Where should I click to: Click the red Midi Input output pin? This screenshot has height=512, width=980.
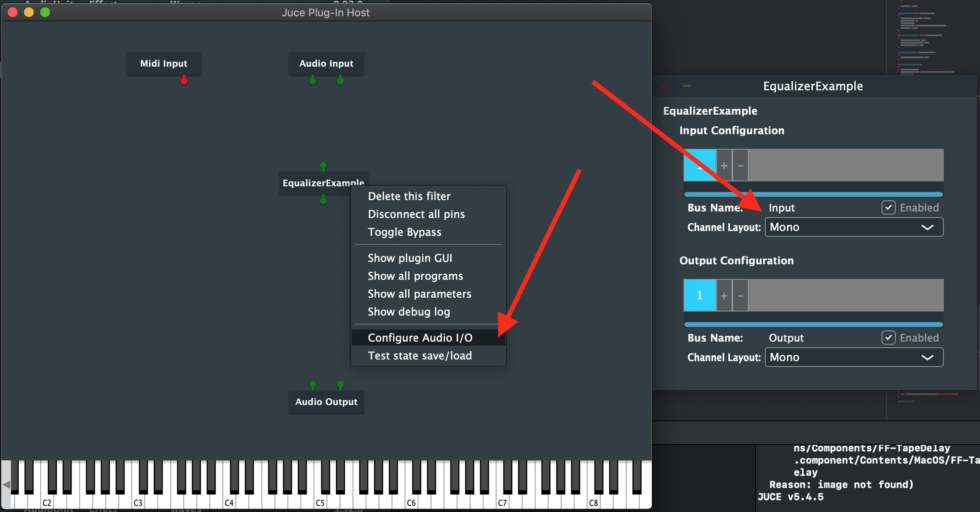click(x=184, y=81)
